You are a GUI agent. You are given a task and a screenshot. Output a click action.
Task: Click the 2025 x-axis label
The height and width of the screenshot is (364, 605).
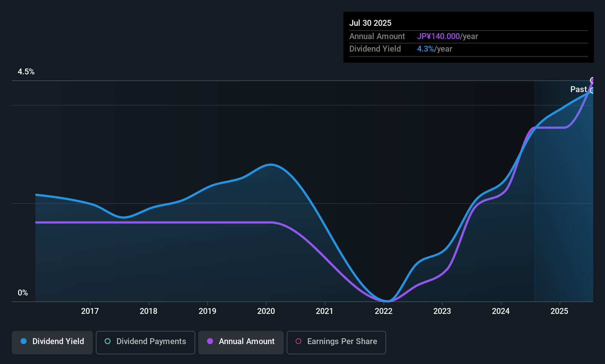pos(559,311)
